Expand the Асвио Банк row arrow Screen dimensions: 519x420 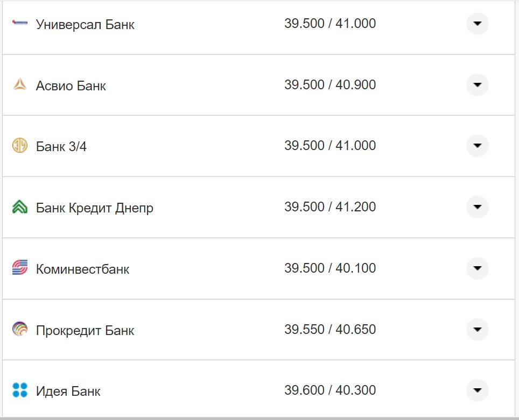[477, 85]
